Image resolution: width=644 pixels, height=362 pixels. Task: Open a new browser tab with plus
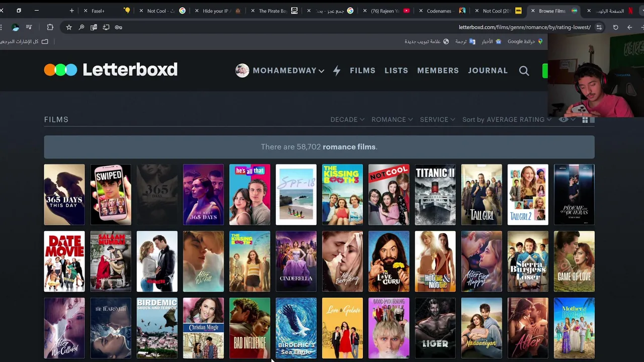click(71, 11)
